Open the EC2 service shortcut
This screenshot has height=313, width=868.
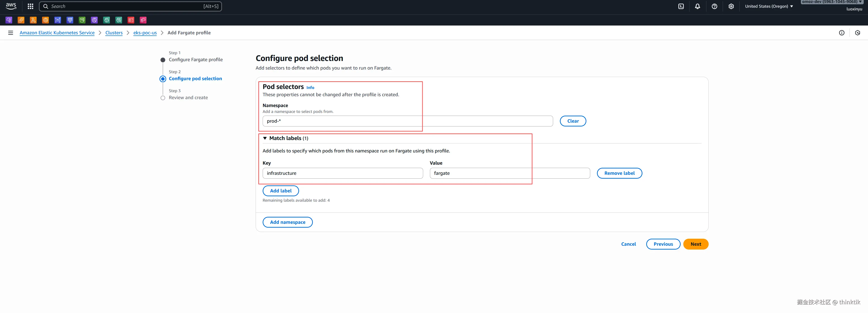click(x=21, y=20)
